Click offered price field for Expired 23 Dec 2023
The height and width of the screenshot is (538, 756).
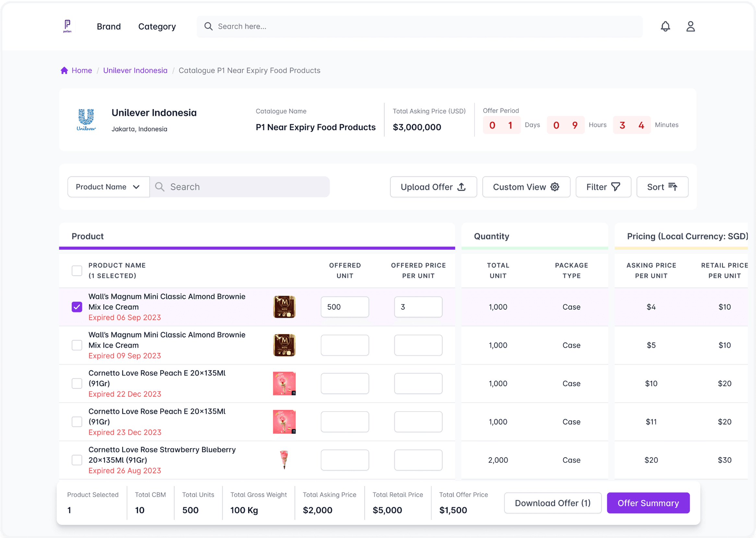pos(418,422)
